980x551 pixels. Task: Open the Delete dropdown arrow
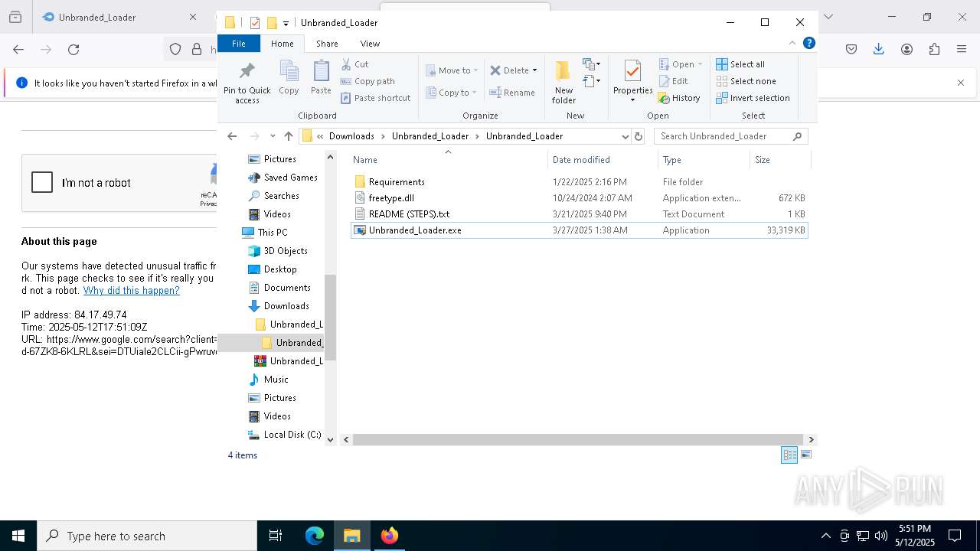534,70
